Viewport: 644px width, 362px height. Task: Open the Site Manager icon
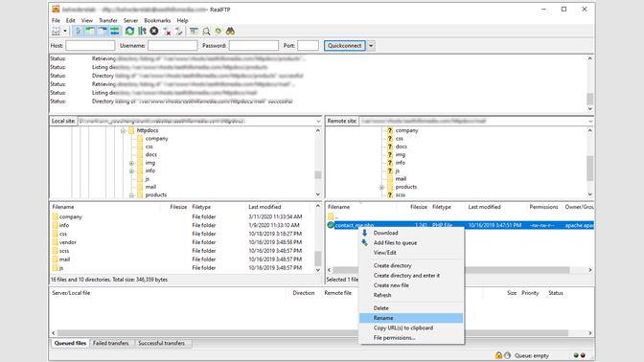point(56,32)
